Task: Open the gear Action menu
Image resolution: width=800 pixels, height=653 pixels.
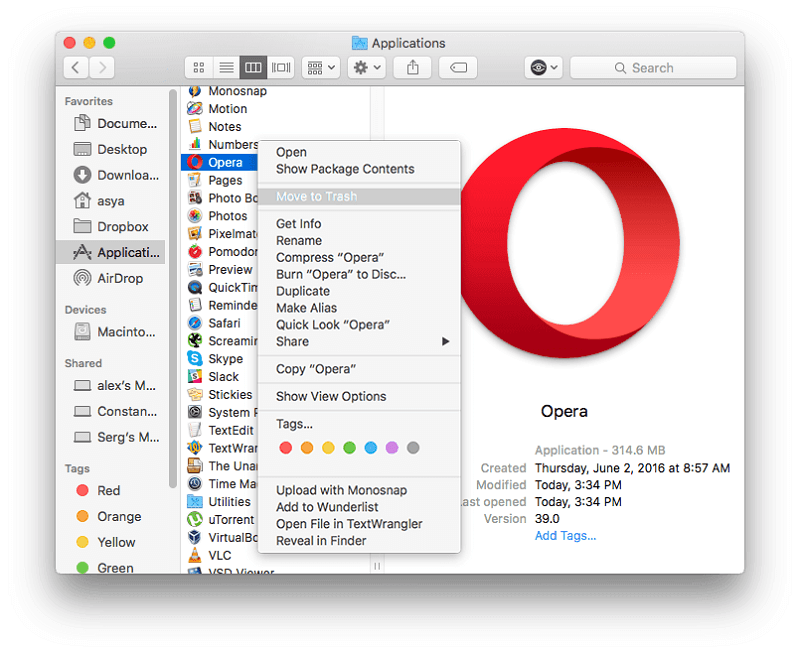Action: click(x=367, y=67)
